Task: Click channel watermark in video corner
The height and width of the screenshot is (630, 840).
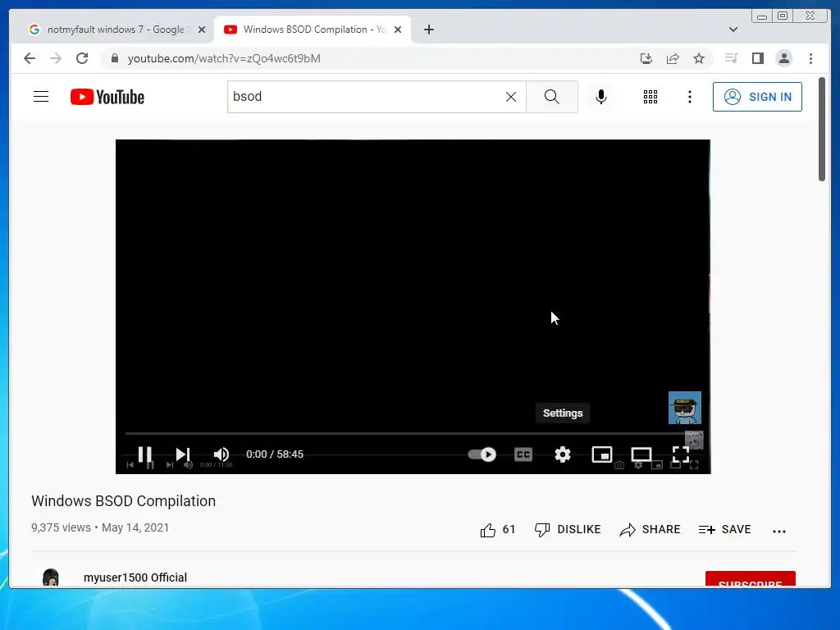Action: 685,408
